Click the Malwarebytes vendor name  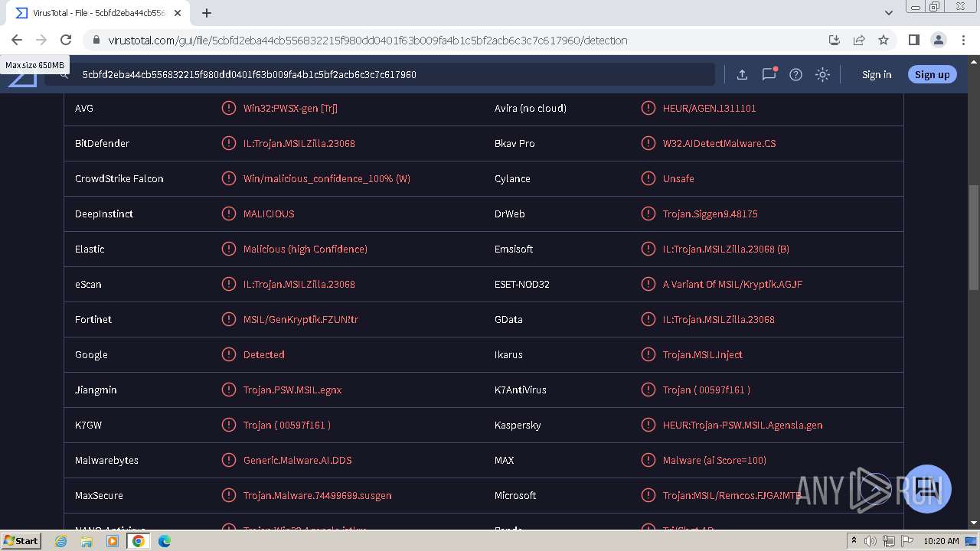(106, 460)
